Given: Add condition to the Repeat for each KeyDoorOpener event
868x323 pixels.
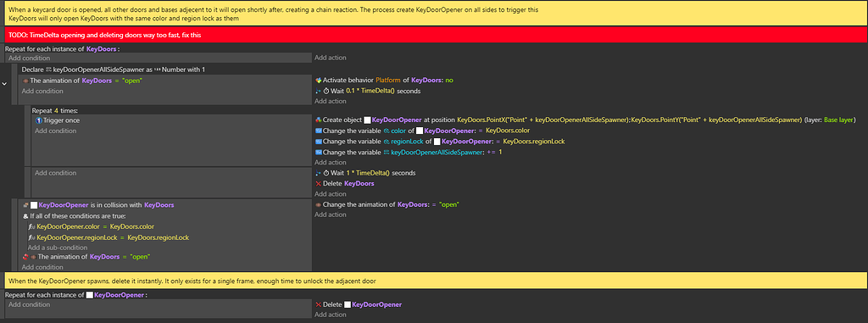Looking at the screenshot, I should click(x=30, y=304).
